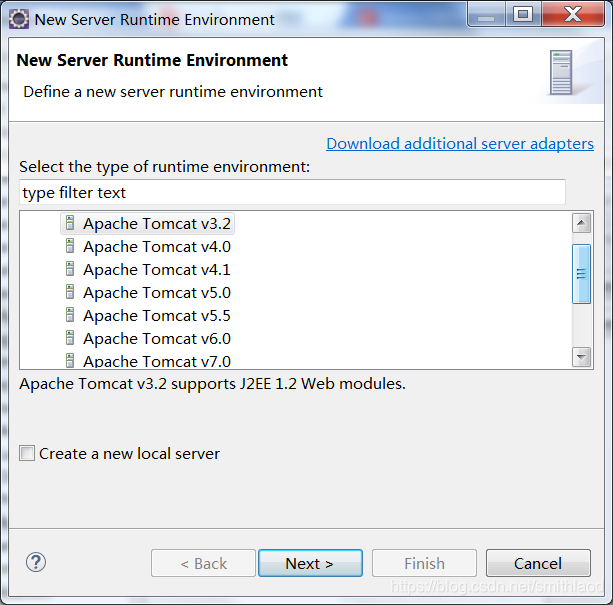Screen dimensions: 613x605
Task: Click the Eclipse gear icon in the title bar
Action: click(x=18, y=19)
